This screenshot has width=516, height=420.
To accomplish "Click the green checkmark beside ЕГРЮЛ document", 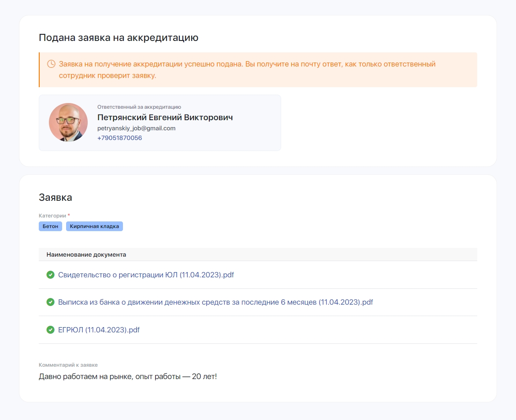I will tap(50, 329).
